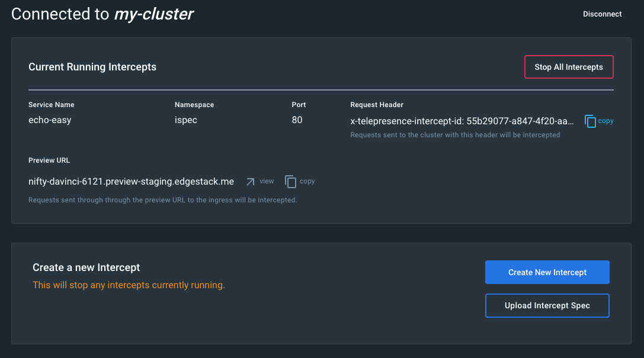This screenshot has width=644, height=358.
Task: Click the 'view' link for the preview URL
Action: [267, 181]
